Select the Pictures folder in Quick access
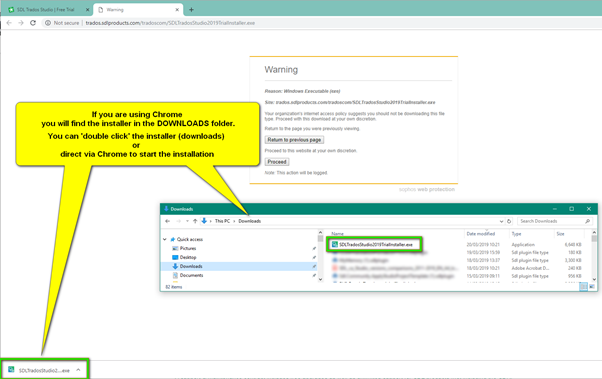 pos(188,248)
